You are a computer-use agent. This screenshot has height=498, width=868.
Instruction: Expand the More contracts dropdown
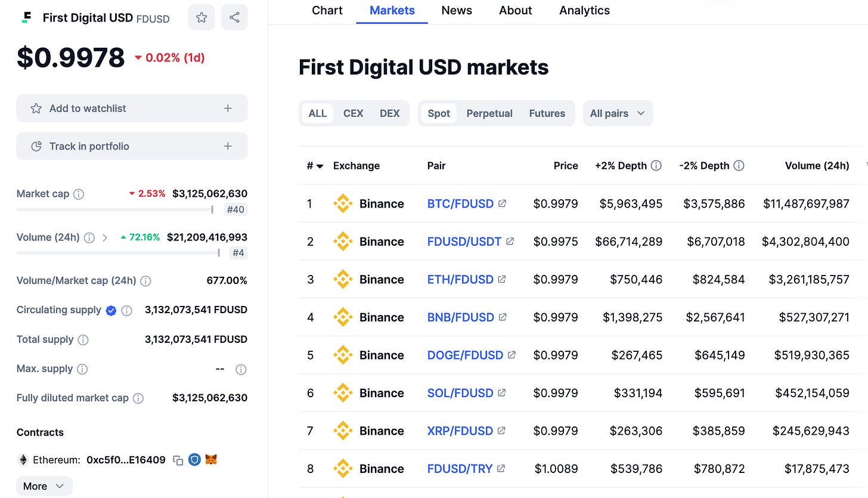click(44, 486)
